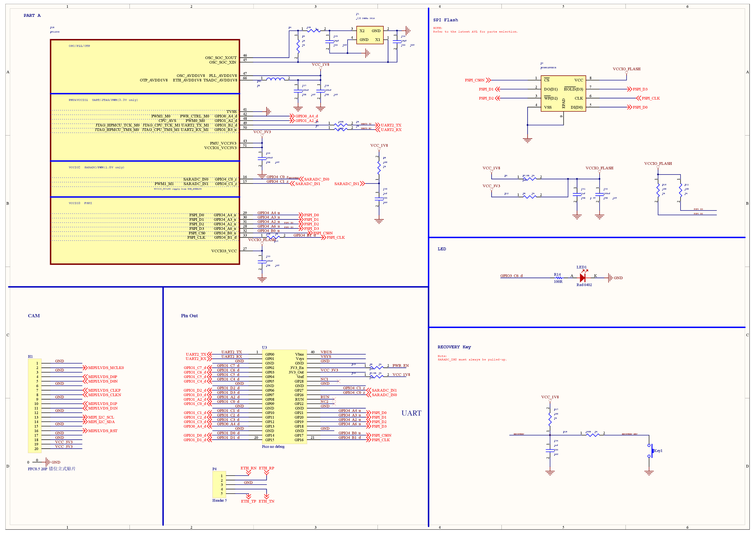Click the SPI flash chip U2 body
Viewport: 756px width, 534px height.
(563, 93)
